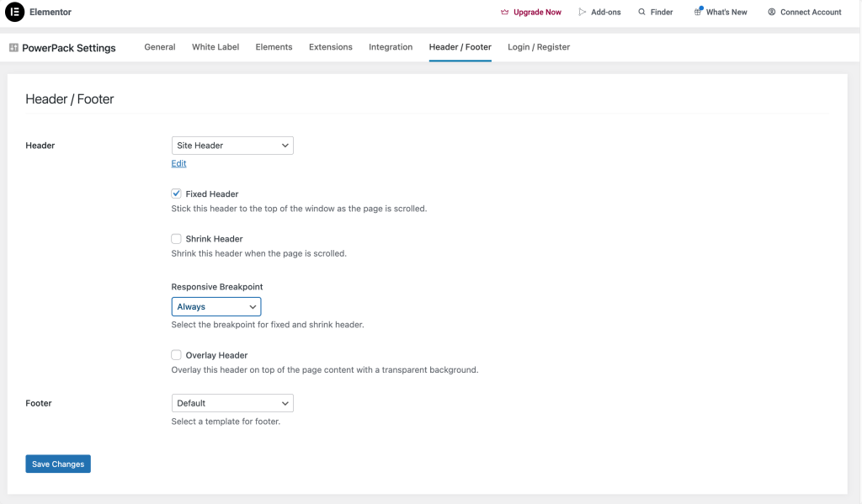Switch to the White Label tab
The width and height of the screenshot is (862, 504).
(215, 47)
